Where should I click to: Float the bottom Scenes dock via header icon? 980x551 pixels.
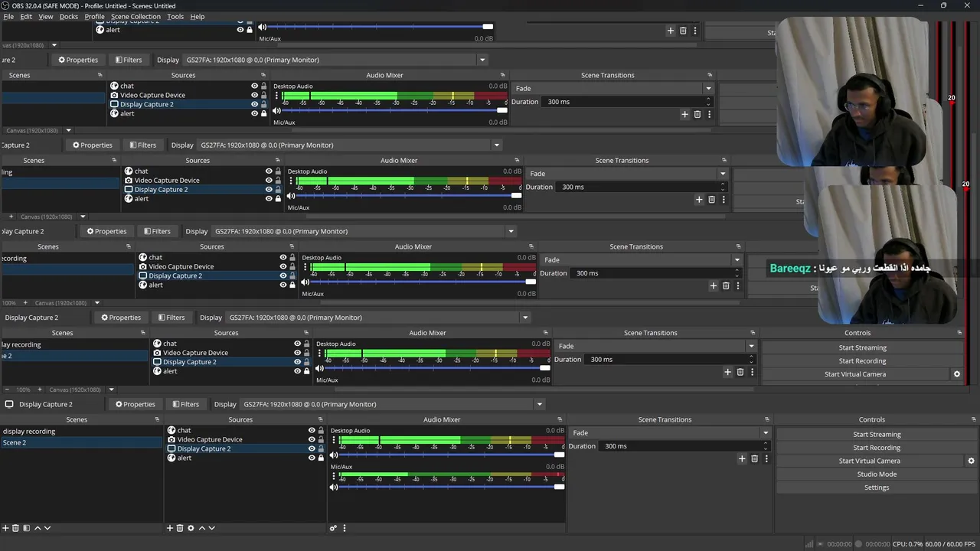click(x=157, y=419)
